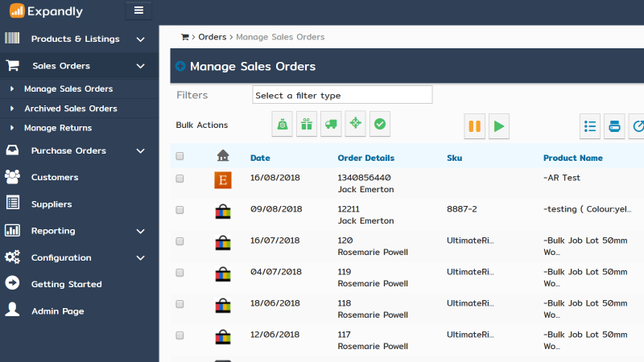Sort by the Date column header

tap(260, 158)
